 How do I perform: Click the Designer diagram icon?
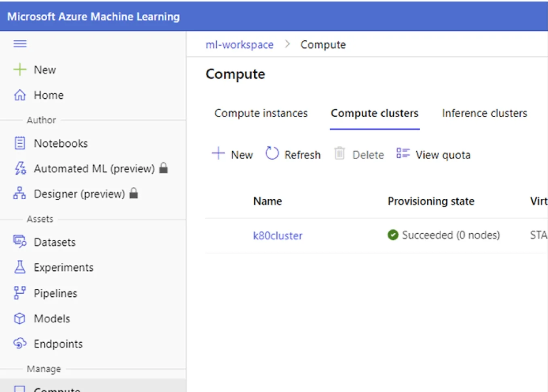pyautogui.click(x=19, y=193)
